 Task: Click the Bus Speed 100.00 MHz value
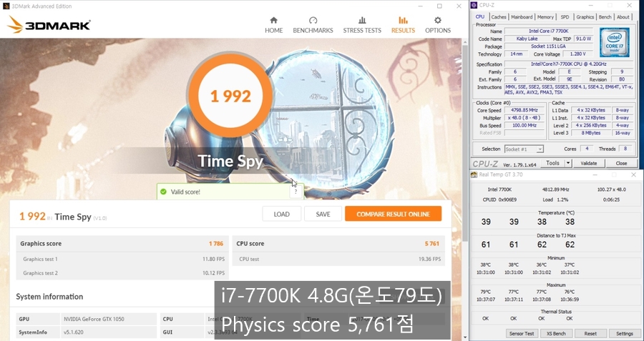(x=525, y=126)
